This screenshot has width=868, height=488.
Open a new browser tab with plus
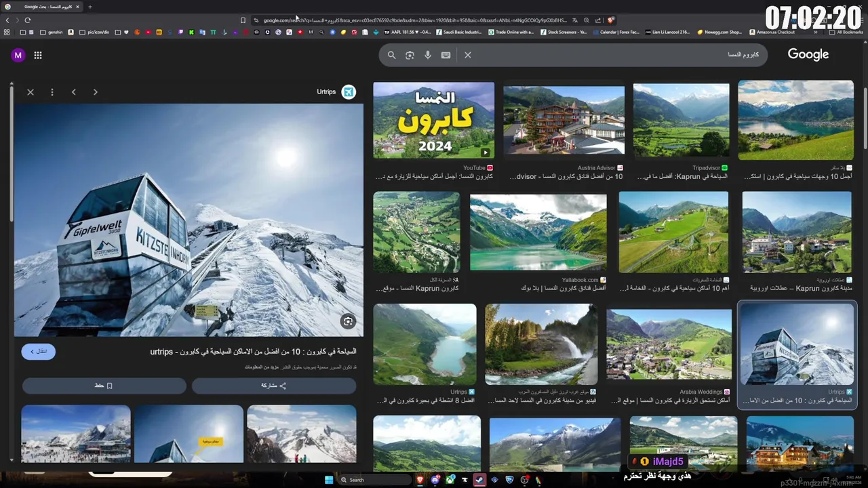click(x=90, y=7)
